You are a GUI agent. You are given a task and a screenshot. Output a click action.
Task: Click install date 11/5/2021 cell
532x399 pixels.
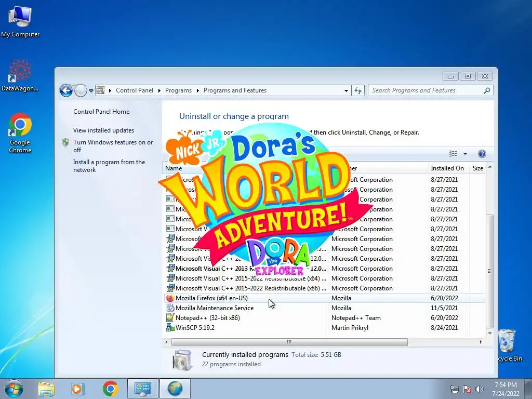tap(443, 308)
